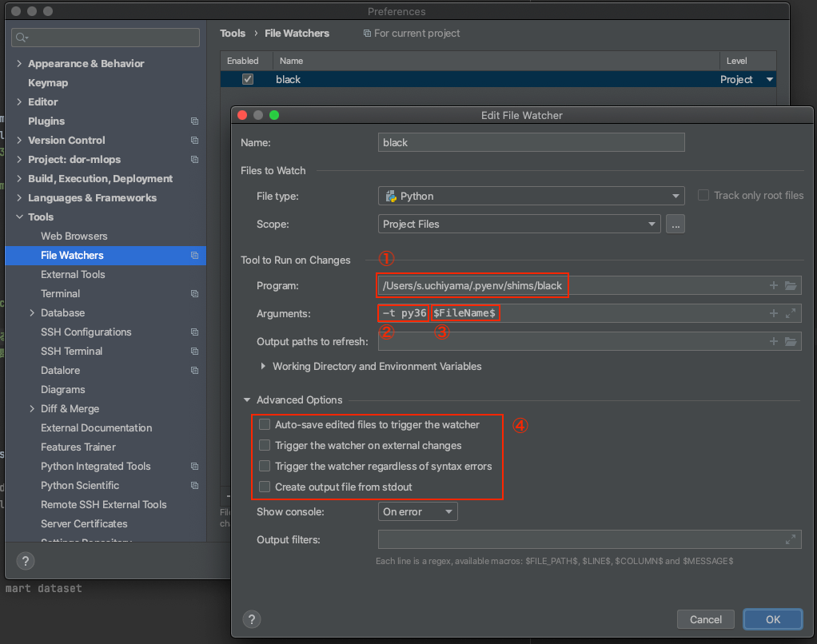Open the Scope Project Files dropdown
This screenshot has width=817, height=644.
(x=519, y=224)
